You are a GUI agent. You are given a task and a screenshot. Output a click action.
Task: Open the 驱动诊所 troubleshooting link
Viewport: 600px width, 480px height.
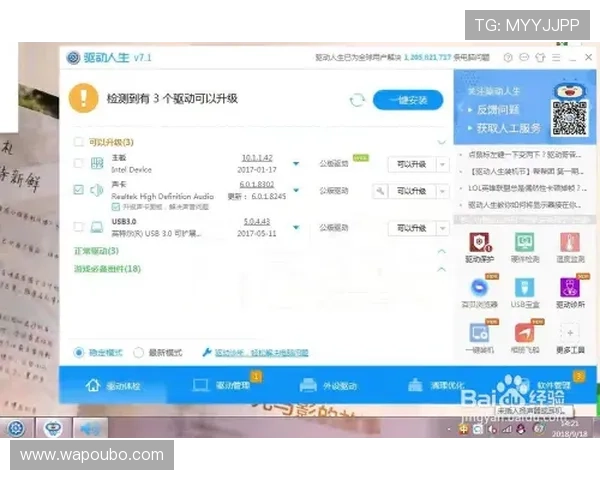click(261, 353)
